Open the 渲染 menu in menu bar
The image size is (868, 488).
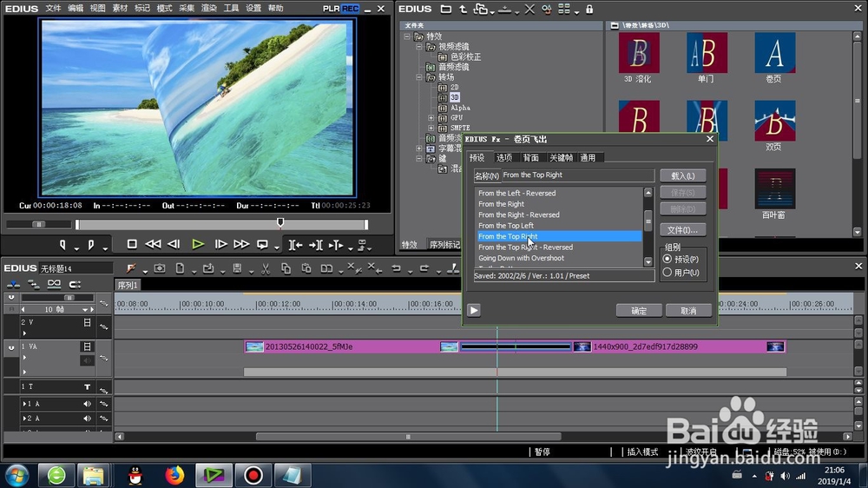(x=208, y=8)
